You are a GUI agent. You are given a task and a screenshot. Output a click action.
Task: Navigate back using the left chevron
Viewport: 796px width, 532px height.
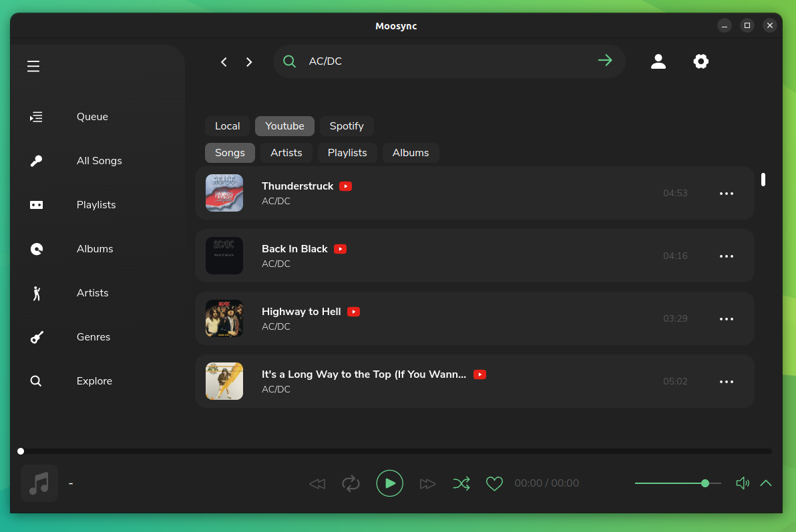click(x=224, y=61)
